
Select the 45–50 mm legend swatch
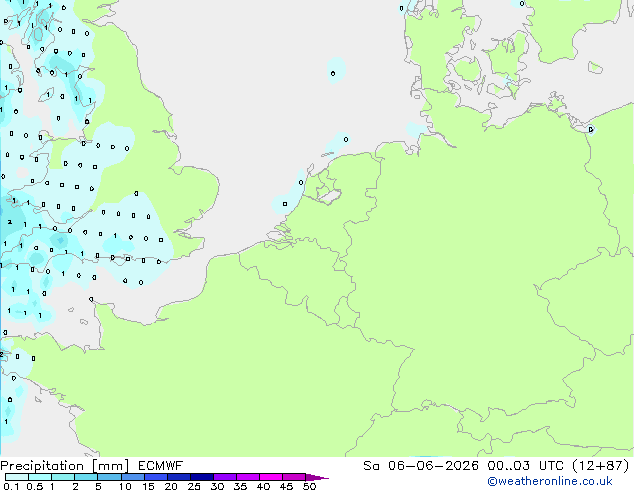pyautogui.click(x=294, y=477)
